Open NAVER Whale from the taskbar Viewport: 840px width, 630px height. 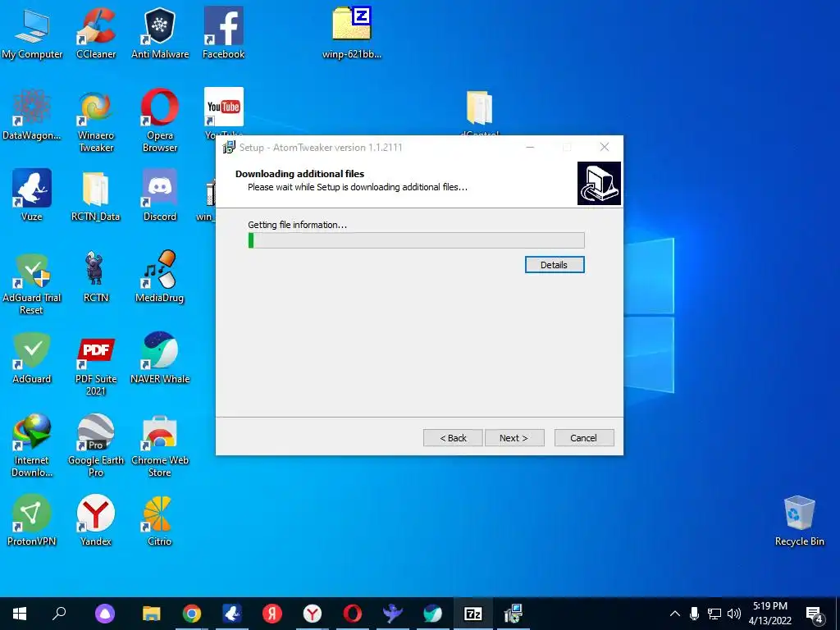pos(433,614)
